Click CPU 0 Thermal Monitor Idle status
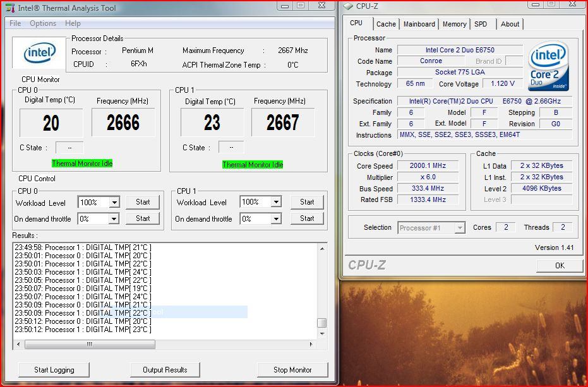This screenshot has height=387, width=588. [x=82, y=164]
